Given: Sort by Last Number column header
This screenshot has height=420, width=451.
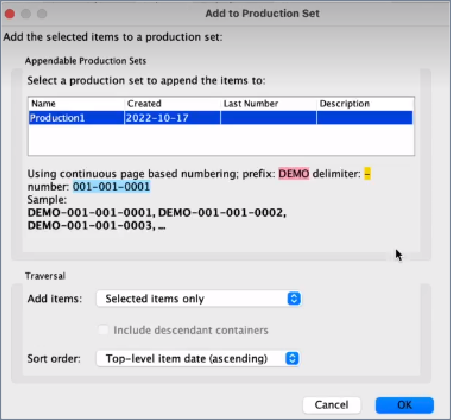Looking at the screenshot, I should pos(268,103).
